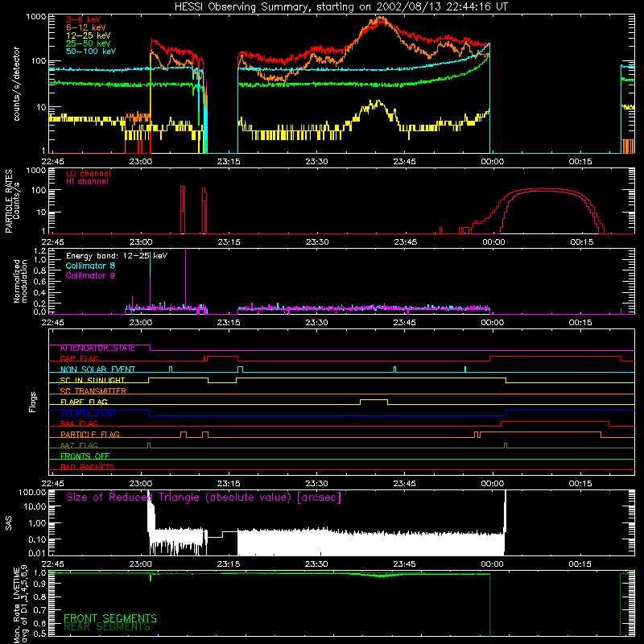
Task: Click the FRONTS_OFF flag label
Action: coord(85,456)
